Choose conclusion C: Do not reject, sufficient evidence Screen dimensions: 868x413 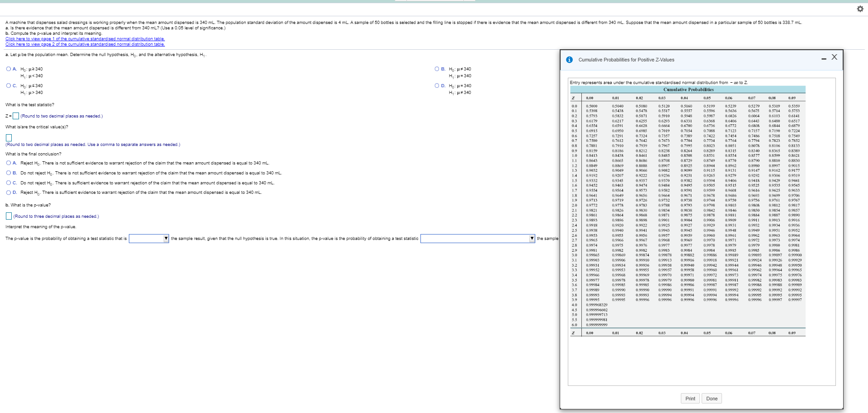pyautogui.click(x=9, y=183)
